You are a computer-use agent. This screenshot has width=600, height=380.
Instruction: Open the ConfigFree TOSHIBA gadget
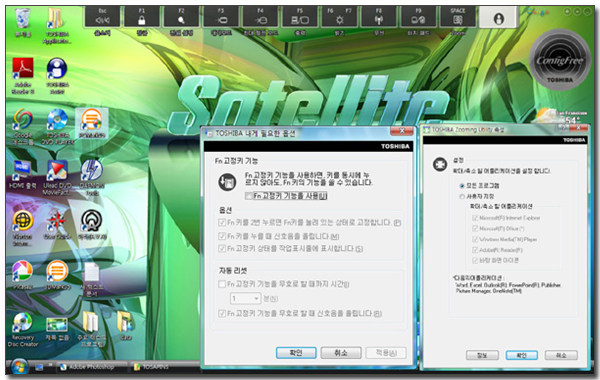point(559,60)
